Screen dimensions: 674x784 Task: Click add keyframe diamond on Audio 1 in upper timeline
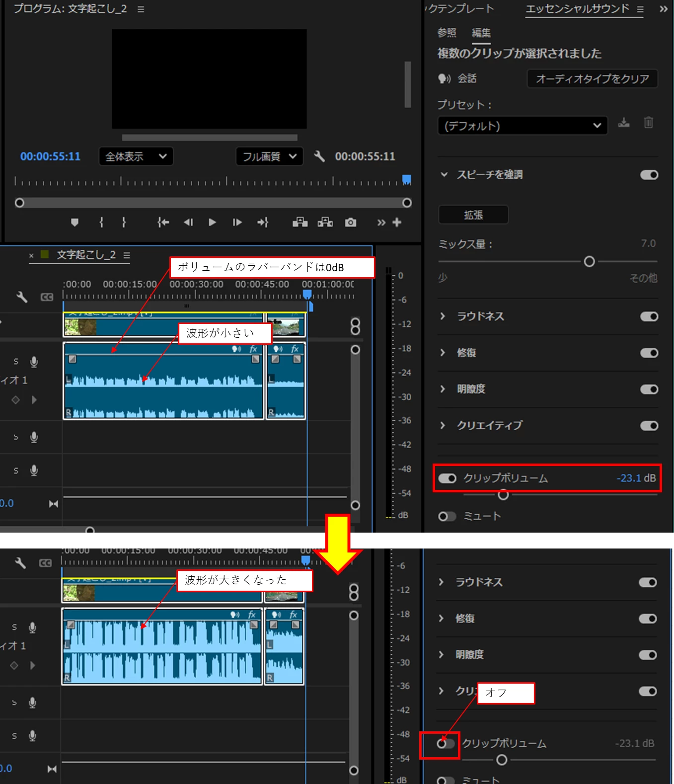(x=15, y=400)
